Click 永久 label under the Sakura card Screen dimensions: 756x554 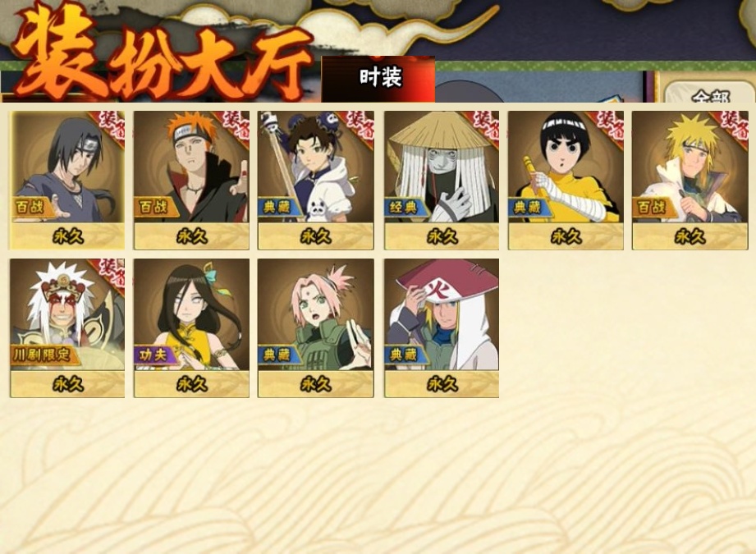[x=316, y=384]
